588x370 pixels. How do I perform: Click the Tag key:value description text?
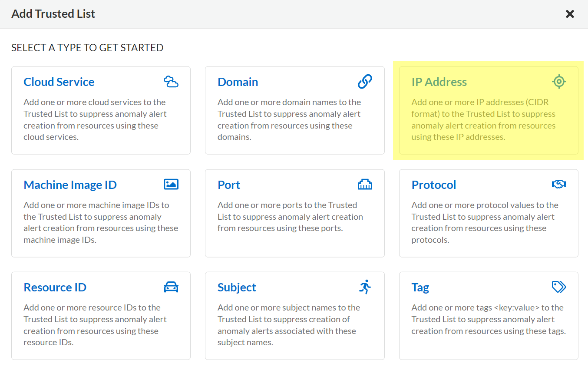coord(489,319)
